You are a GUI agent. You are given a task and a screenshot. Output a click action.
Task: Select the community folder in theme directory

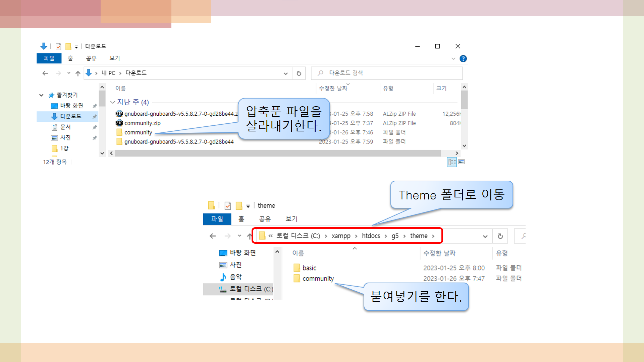[x=318, y=279]
